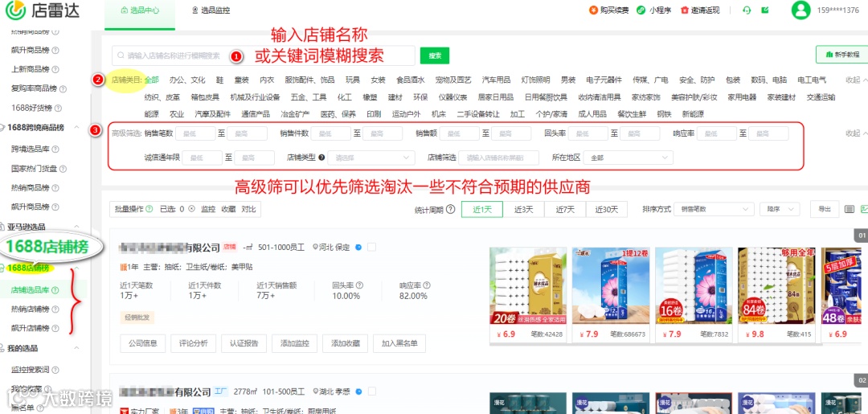Viewport: 868px width, 414px height.
Task: Open the green feedback edit icon
Action: [765, 10]
